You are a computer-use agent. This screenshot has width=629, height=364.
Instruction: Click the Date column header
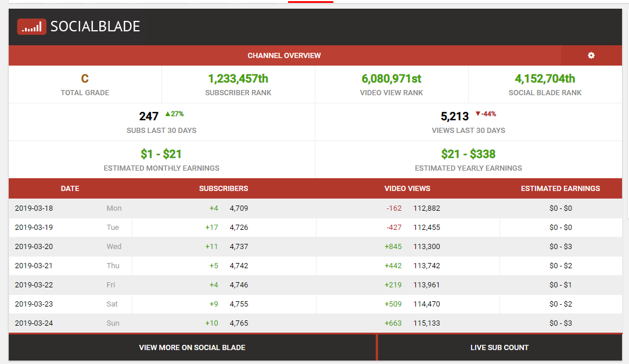pos(70,189)
